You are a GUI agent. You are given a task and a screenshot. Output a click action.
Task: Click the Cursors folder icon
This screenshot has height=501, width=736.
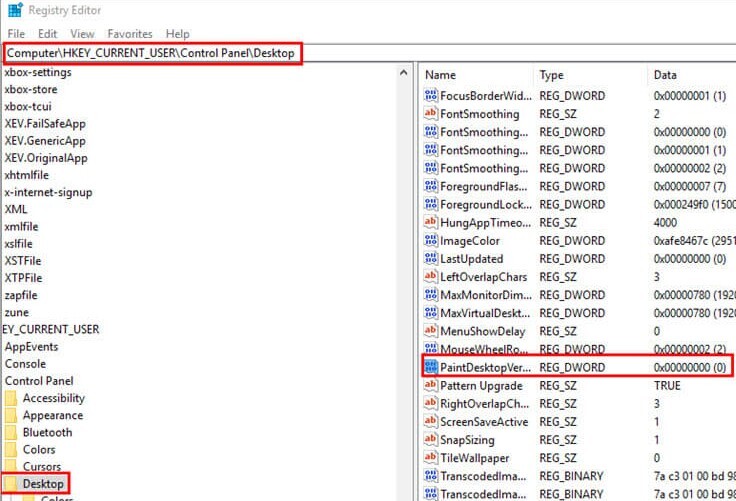point(11,466)
